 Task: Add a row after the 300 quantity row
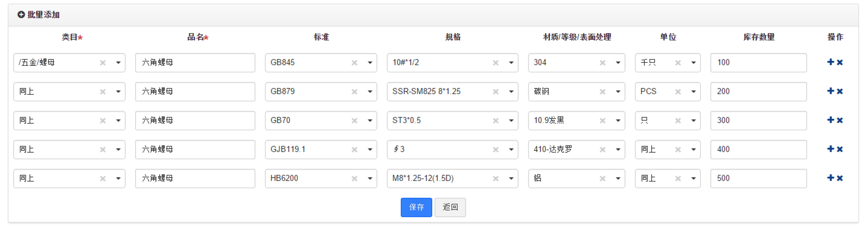[x=831, y=120]
